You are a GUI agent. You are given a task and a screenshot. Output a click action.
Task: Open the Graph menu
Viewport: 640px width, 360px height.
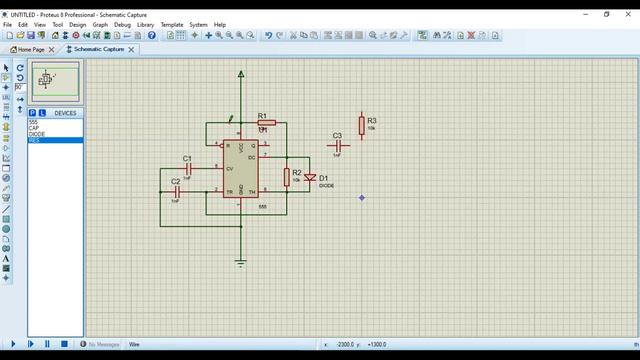[100, 24]
